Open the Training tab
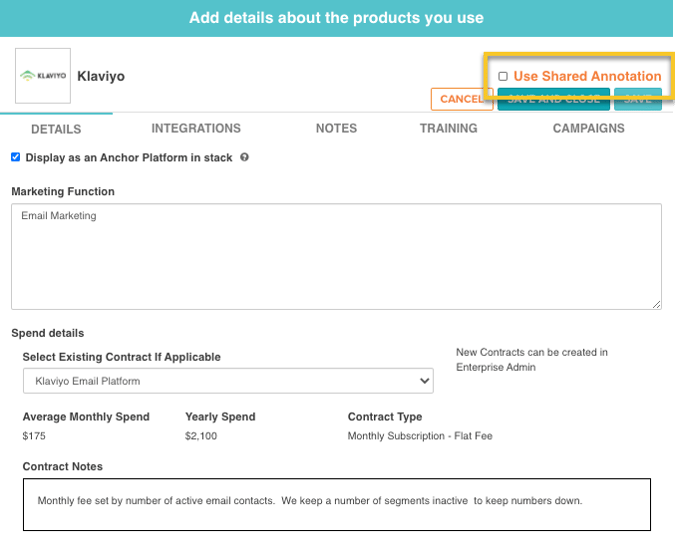Screen dimensions: 675x557 449,128
